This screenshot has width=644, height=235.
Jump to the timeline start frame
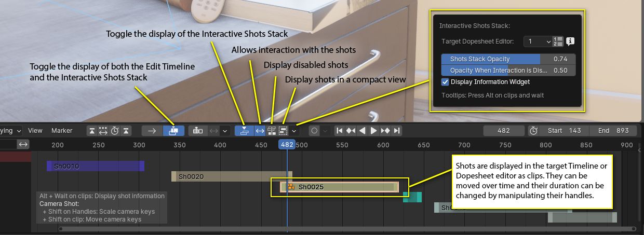pos(340,131)
